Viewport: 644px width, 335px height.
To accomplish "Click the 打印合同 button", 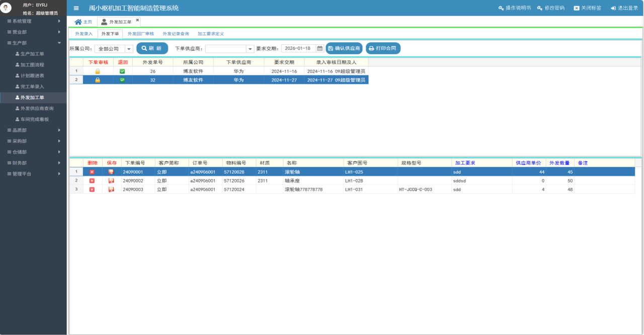I will click(383, 49).
